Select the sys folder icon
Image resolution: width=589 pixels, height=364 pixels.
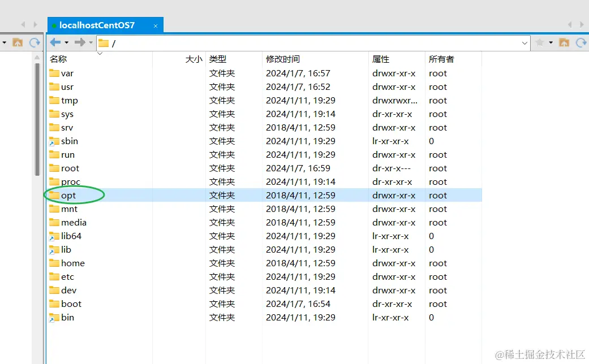coord(54,114)
